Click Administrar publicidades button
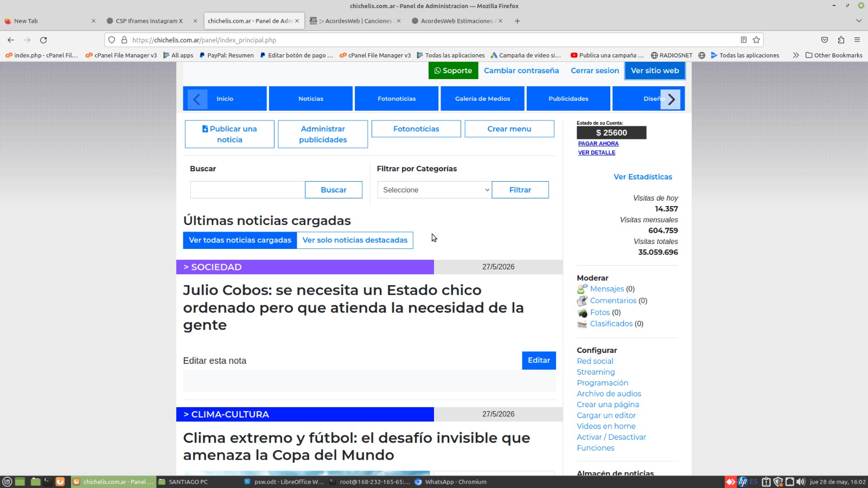The width and height of the screenshot is (868, 488). [323, 134]
